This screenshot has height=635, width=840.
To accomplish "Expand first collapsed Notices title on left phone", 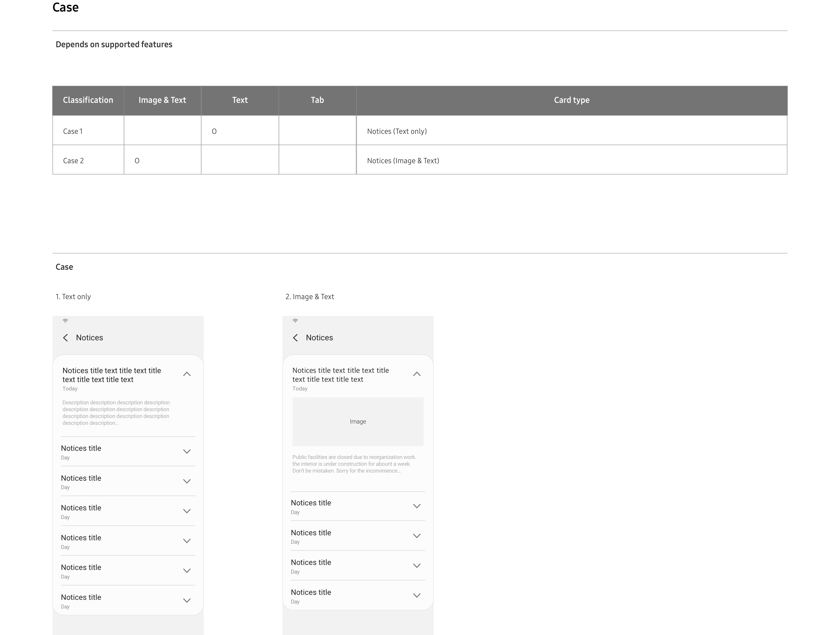I will coord(187,452).
